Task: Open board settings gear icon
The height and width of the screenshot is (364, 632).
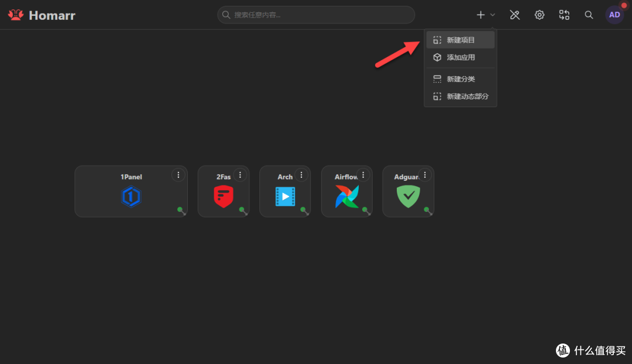Action: 540,15
